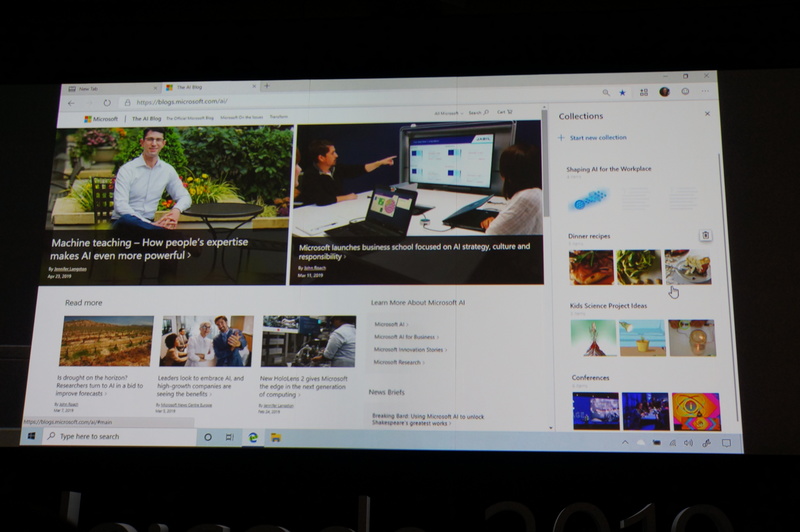Click the Cortana circle icon
The width and height of the screenshot is (800, 532).
208,437
